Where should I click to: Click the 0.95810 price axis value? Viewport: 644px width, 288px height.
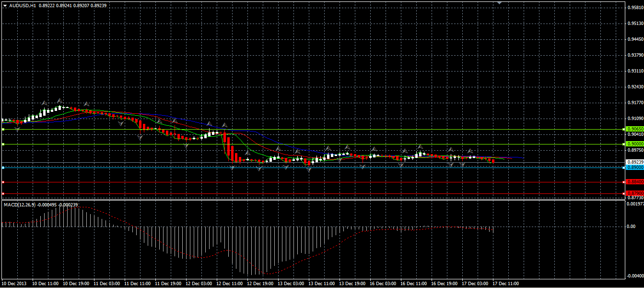[x=636, y=7]
